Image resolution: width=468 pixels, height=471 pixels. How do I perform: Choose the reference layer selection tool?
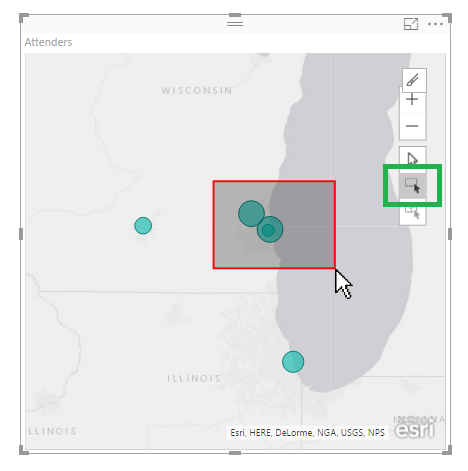pyautogui.click(x=413, y=213)
